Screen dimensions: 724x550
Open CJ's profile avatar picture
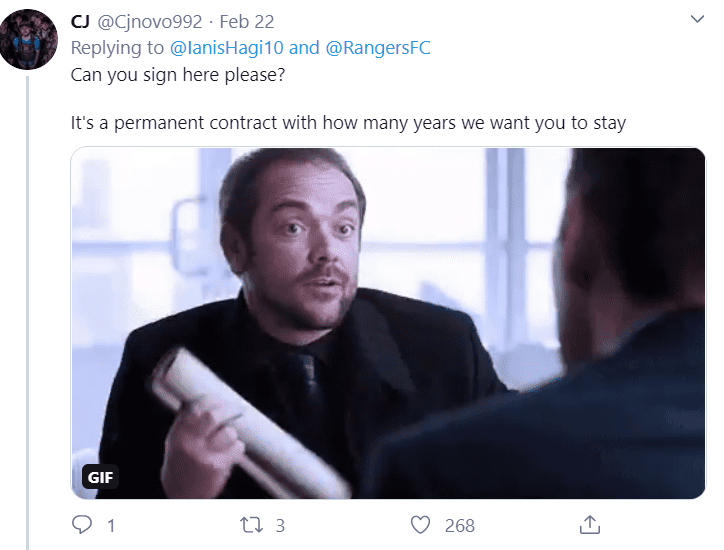click(29, 39)
